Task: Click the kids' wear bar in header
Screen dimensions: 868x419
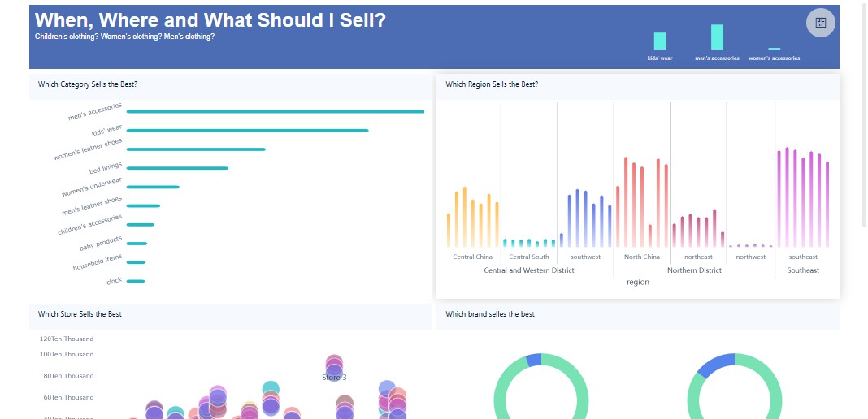Action: point(660,41)
